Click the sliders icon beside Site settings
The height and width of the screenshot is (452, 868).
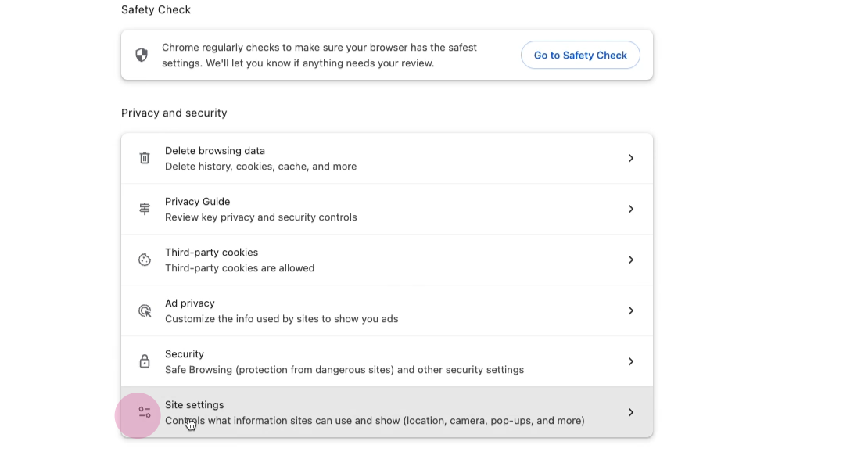pos(145,412)
